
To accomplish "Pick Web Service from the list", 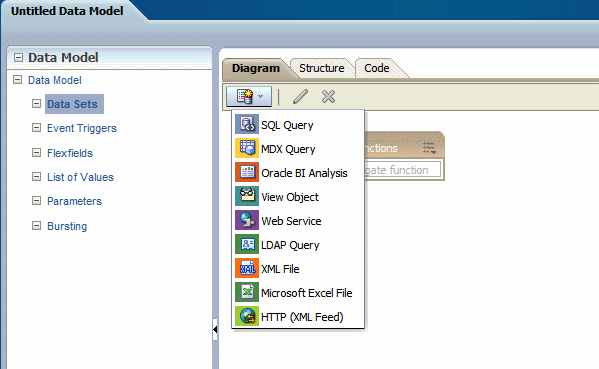I will click(x=298, y=221).
